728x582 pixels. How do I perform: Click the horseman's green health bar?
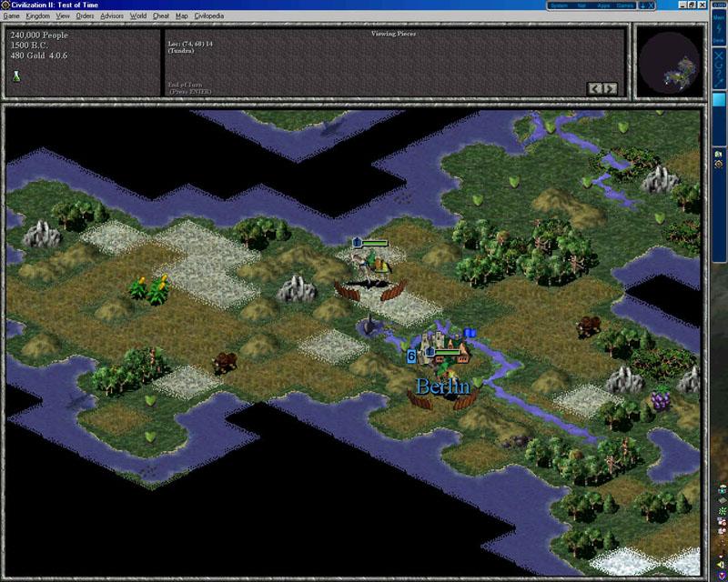[x=375, y=243]
